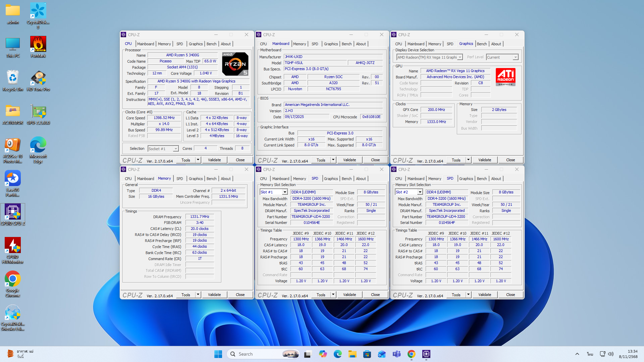This screenshot has height=362, width=644.
Task: Switch to Bench tab in CPU window
Action: coord(211,44)
